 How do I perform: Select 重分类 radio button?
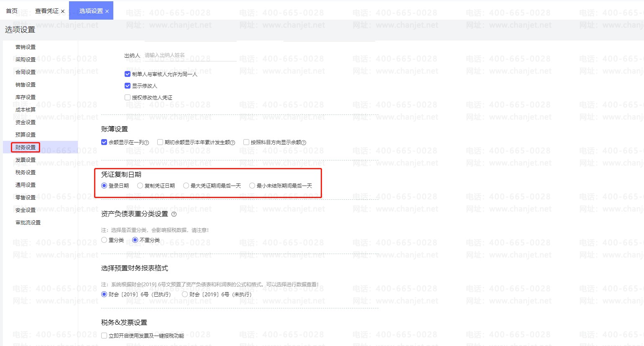(104, 240)
